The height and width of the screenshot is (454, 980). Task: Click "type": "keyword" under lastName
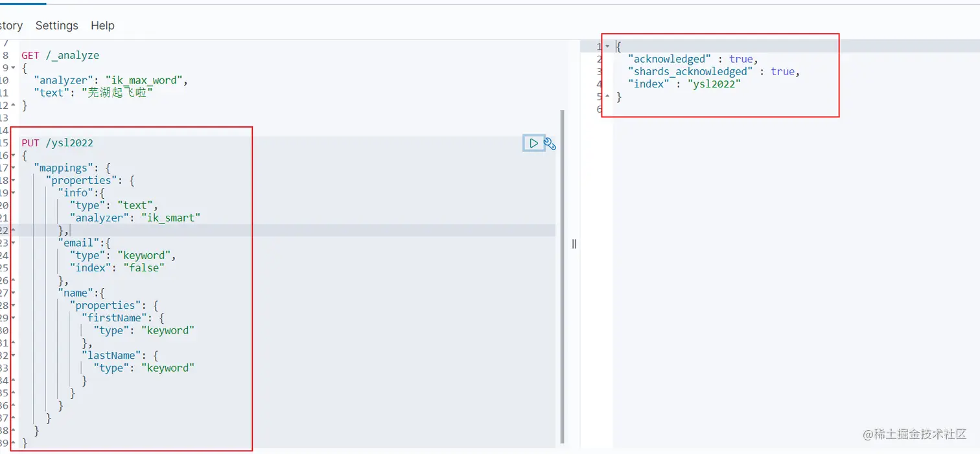[x=144, y=368]
